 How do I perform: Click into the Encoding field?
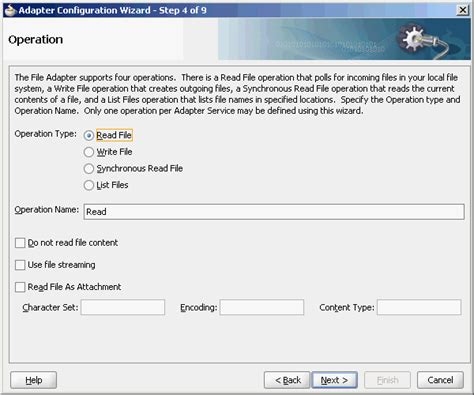[262, 307]
